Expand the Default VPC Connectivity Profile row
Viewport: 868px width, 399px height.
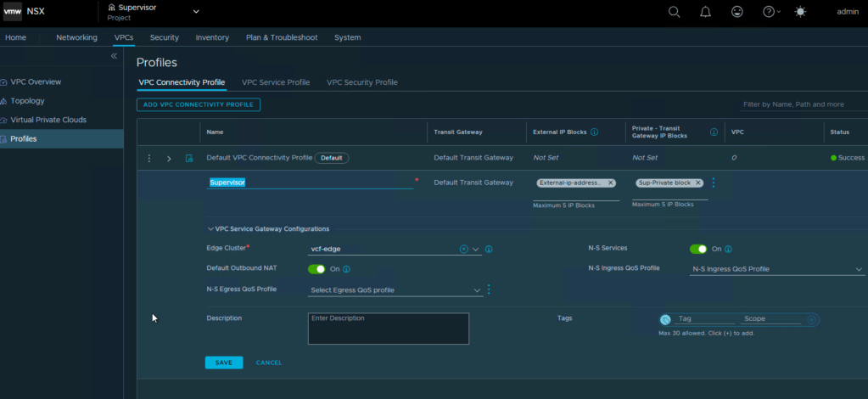tap(169, 158)
